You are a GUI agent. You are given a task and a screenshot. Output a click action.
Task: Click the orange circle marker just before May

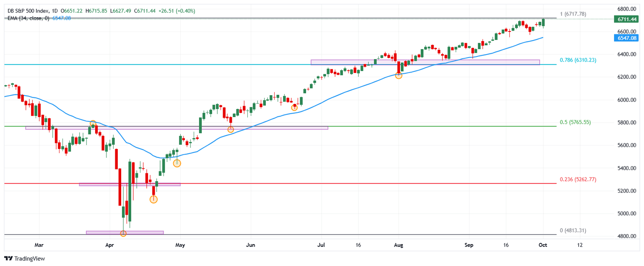(177, 163)
